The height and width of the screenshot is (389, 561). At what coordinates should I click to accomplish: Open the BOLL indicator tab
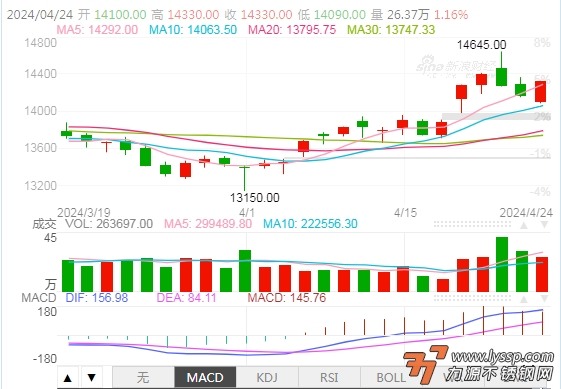(x=391, y=377)
